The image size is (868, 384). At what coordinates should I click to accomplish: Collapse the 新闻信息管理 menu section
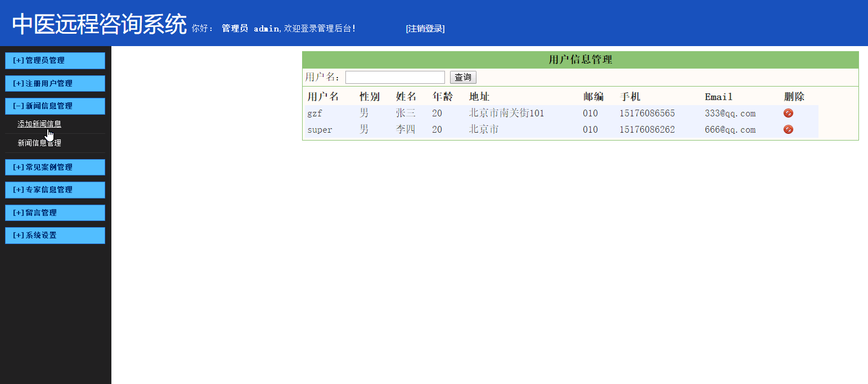(55, 106)
